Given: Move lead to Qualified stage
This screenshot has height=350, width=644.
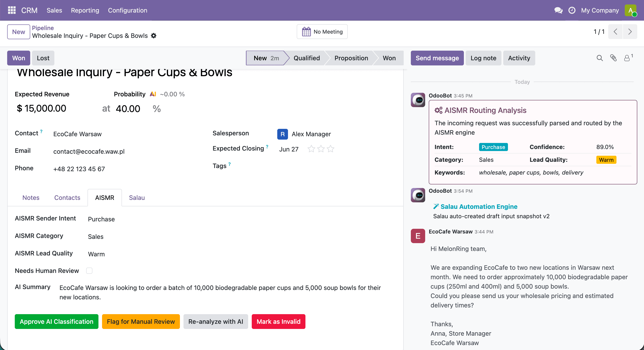Looking at the screenshot, I should [x=307, y=58].
